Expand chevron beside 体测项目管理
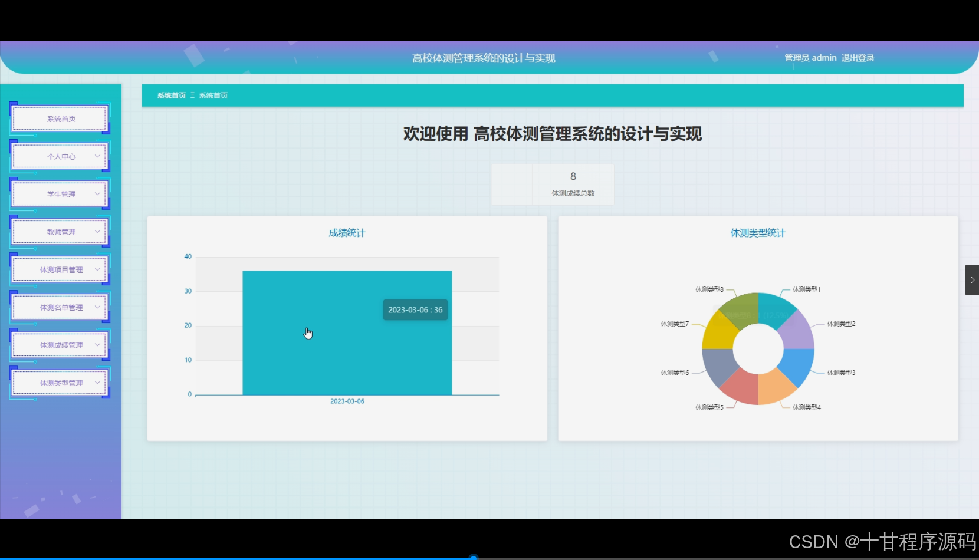This screenshot has height=560, width=979. point(97,269)
